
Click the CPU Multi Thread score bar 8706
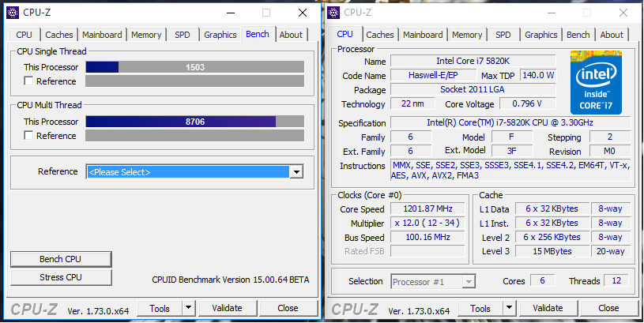tap(194, 122)
